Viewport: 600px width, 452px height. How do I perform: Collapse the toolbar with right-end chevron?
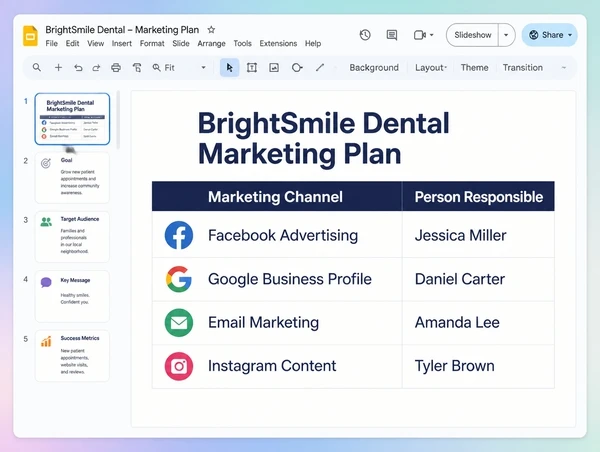[x=564, y=68]
